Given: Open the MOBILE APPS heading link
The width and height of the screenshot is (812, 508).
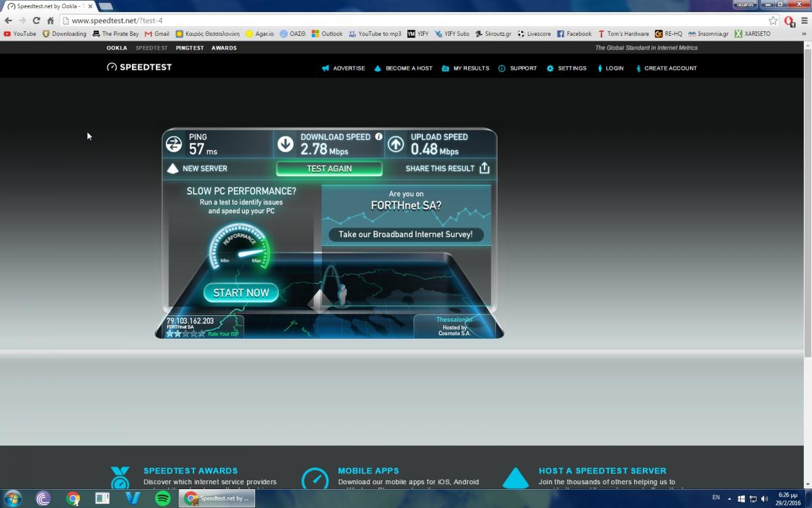Looking at the screenshot, I should tap(368, 471).
